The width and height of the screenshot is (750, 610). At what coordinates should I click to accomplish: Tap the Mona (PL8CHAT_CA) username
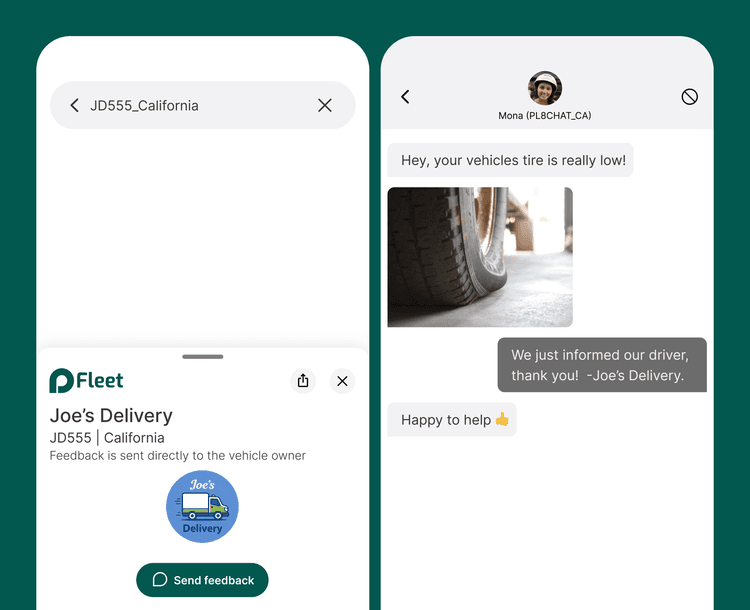click(x=545, y=116)
